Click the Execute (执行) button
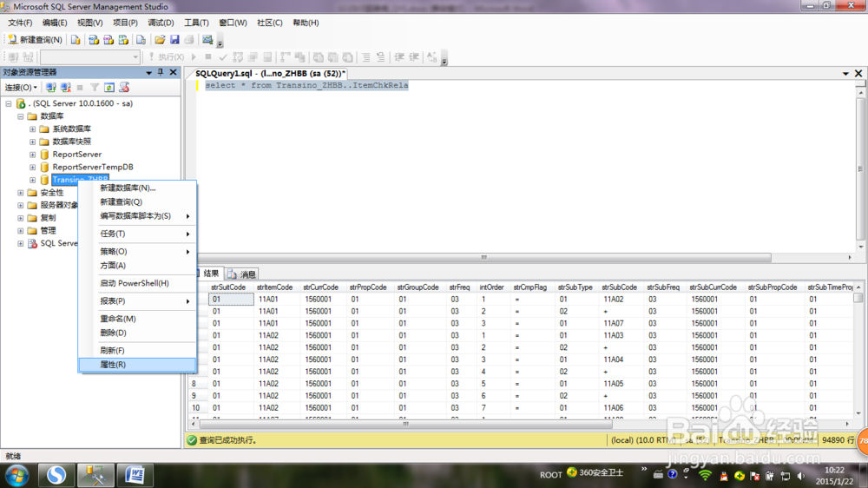868x488 pixels. 167,57
